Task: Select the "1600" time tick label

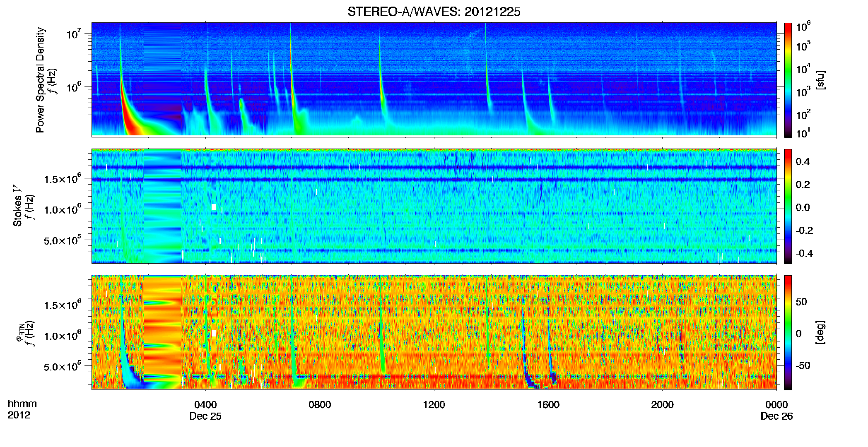Action: tap(548, 404)
